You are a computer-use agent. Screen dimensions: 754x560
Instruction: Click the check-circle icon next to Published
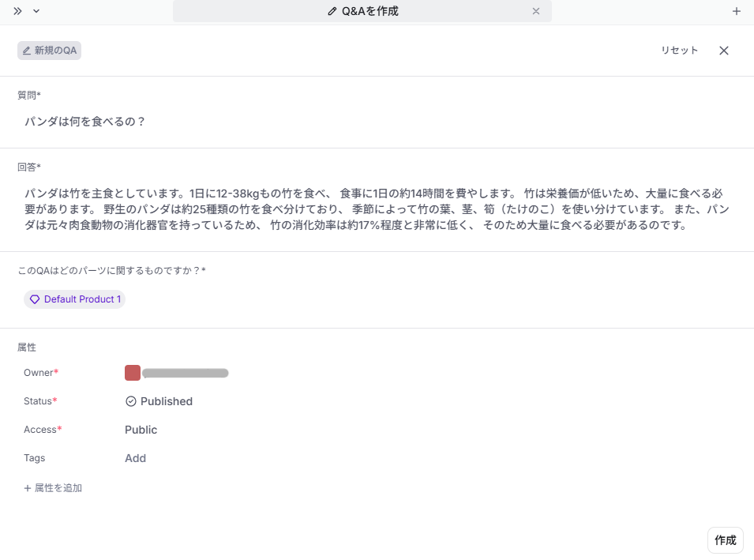tap(130, 401)
